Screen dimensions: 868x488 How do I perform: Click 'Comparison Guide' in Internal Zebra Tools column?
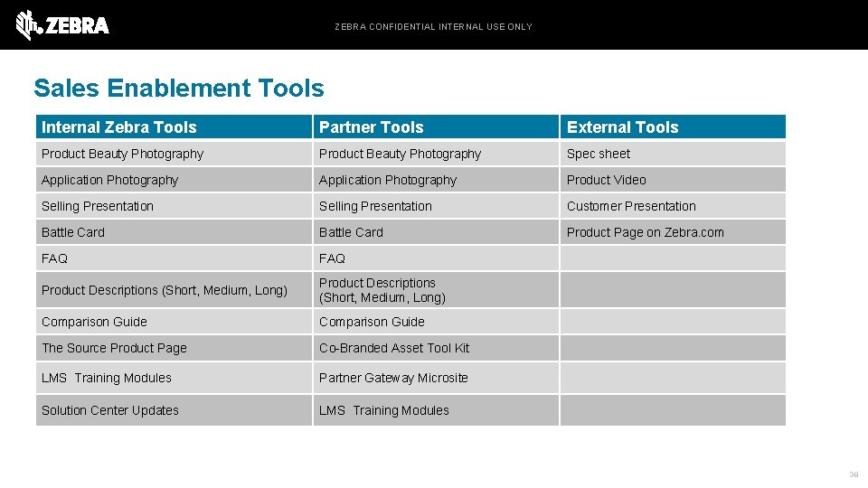point(174,322)
